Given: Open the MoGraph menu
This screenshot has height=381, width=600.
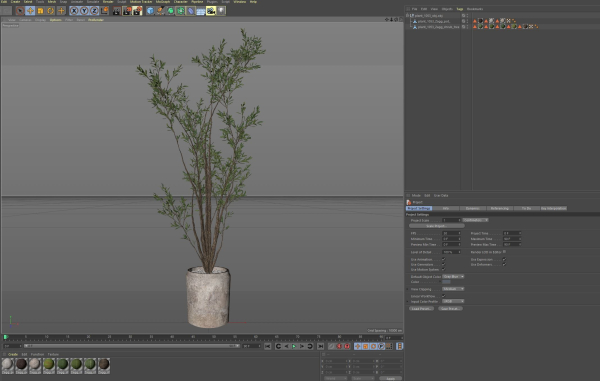Looking at the screenshot, I should (x=163, y=2).
